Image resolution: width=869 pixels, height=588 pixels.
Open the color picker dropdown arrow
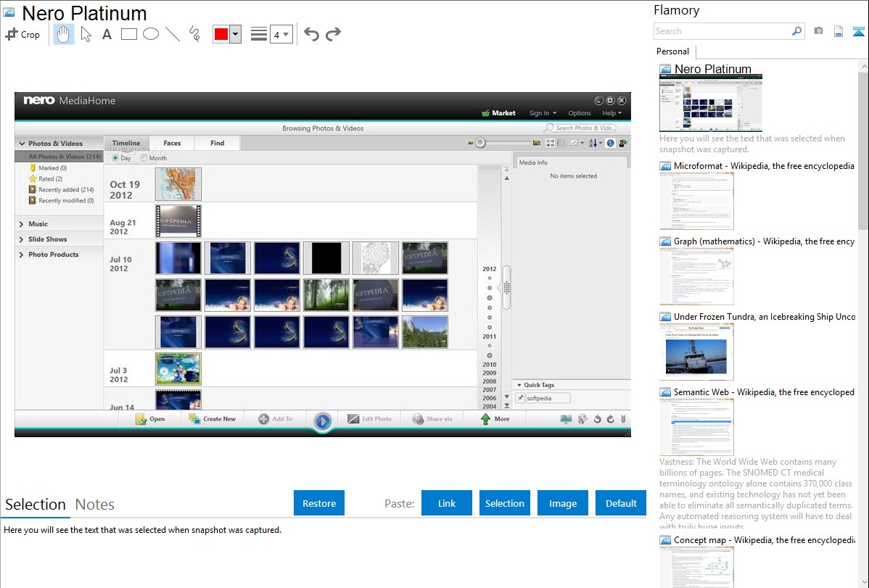[x=235, y=34]
